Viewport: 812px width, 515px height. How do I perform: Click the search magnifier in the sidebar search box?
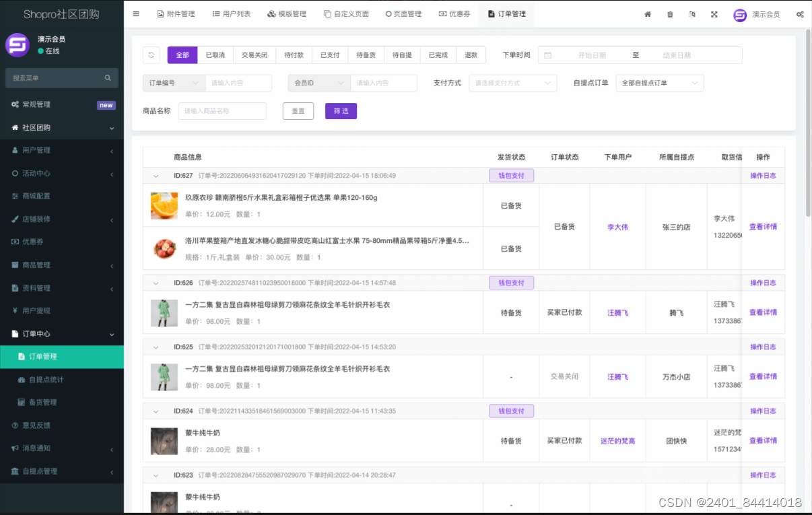pyautogui.click(x=108, y=77)
